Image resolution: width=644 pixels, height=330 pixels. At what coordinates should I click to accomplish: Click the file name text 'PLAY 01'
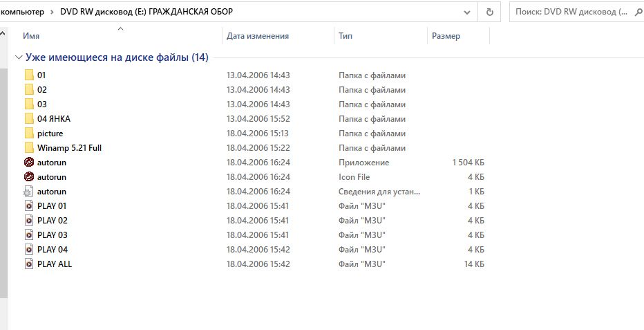click(52, 206)
